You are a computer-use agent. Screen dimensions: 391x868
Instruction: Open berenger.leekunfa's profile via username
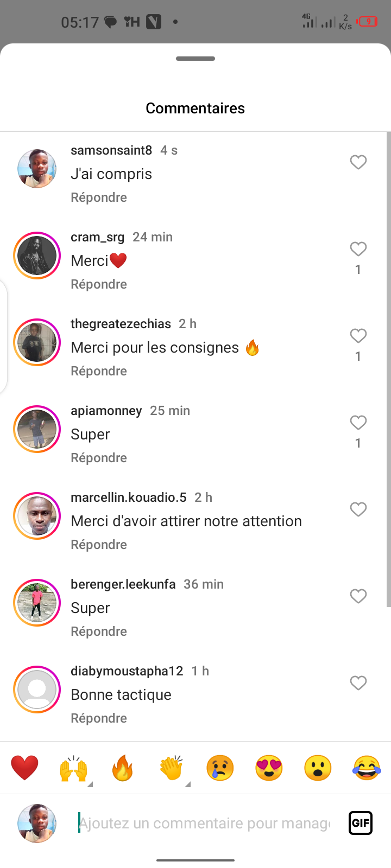[x=123, y=584]
